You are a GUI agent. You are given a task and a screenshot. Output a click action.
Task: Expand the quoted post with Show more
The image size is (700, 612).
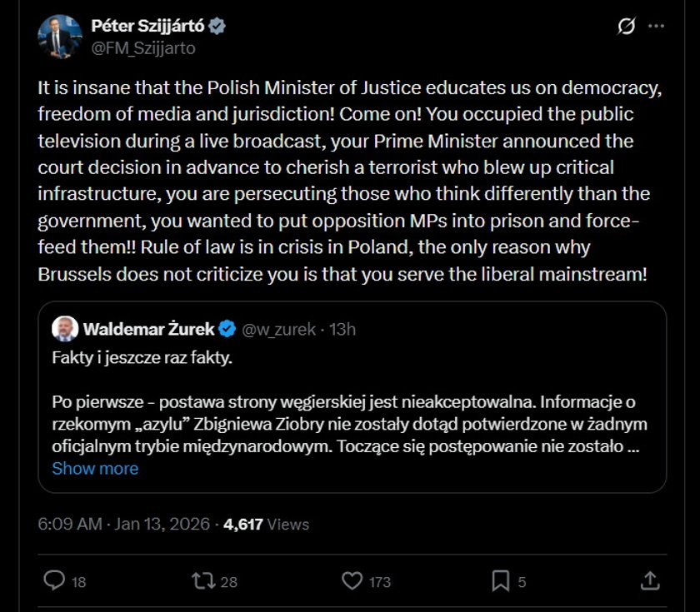click(95, 468)
